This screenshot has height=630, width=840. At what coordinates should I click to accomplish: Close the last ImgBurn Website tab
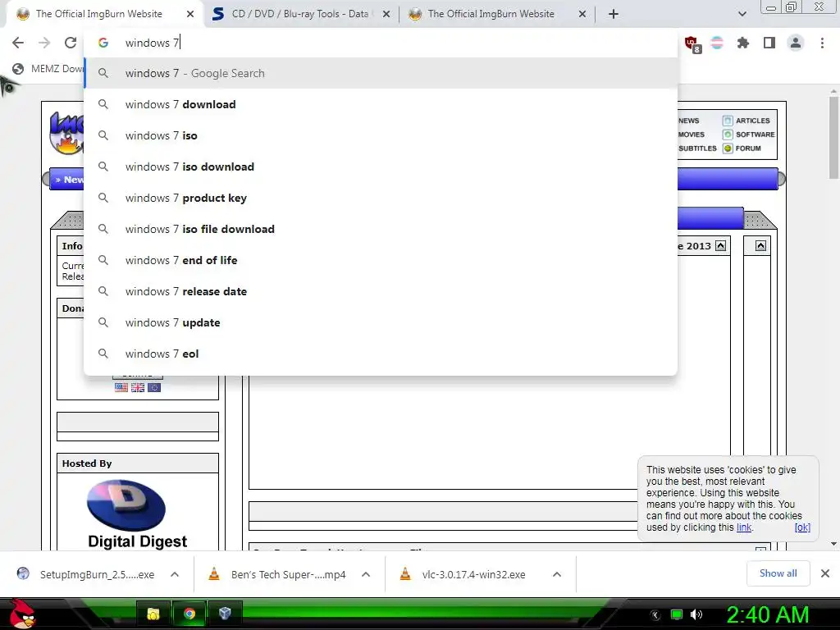coord(582,14)
